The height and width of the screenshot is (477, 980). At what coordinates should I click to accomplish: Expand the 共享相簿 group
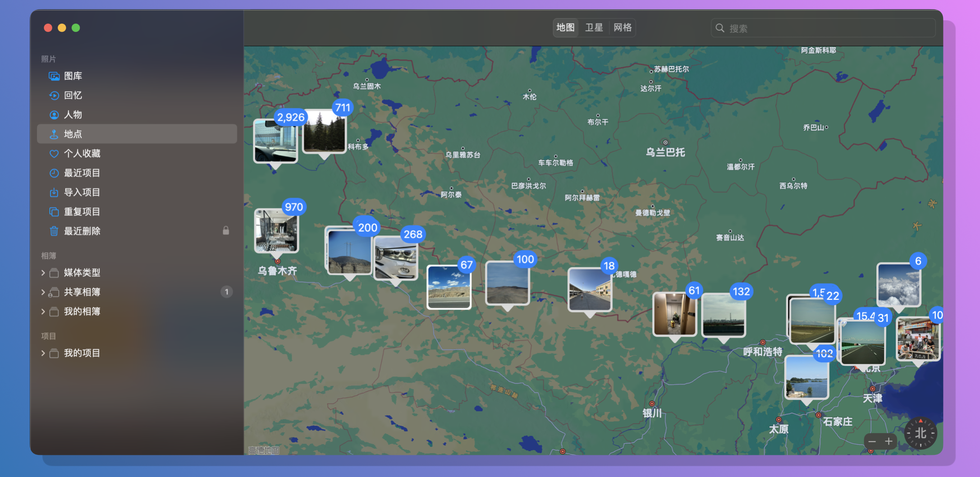(x=43, y=292)
